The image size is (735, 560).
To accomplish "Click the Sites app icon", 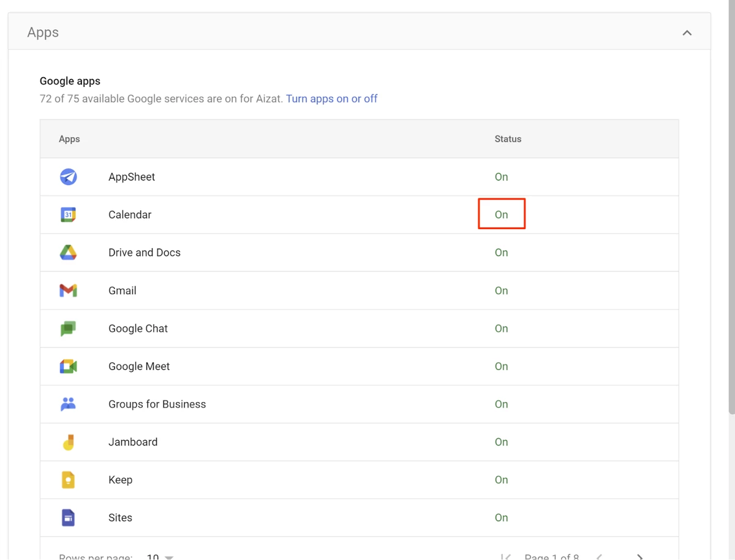I will click(68, 518).
